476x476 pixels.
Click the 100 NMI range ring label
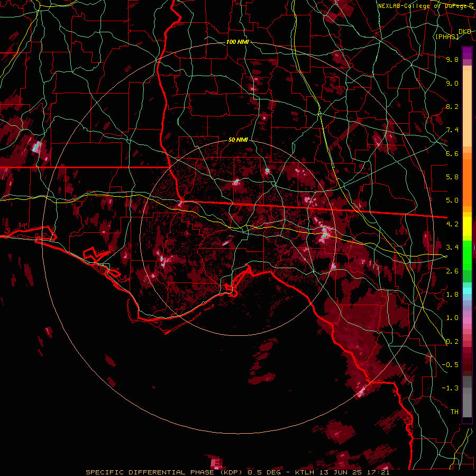coord(237,42)
